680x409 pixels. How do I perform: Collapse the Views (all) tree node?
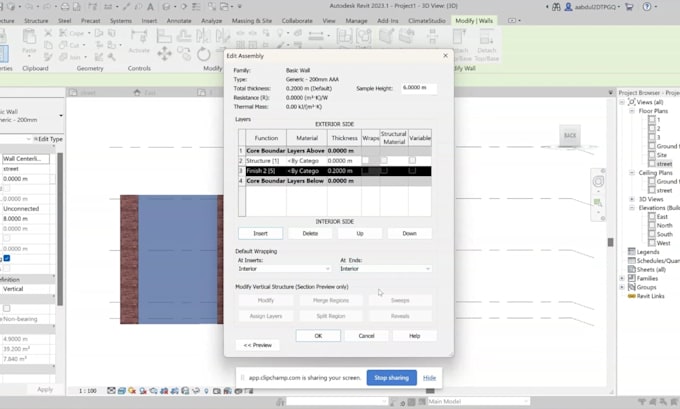(x=622, y=102)
